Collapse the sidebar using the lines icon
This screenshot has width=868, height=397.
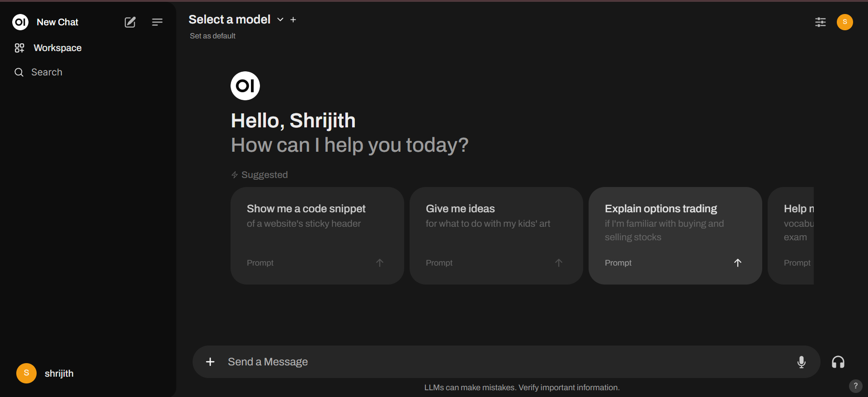[x=157, y=22]
